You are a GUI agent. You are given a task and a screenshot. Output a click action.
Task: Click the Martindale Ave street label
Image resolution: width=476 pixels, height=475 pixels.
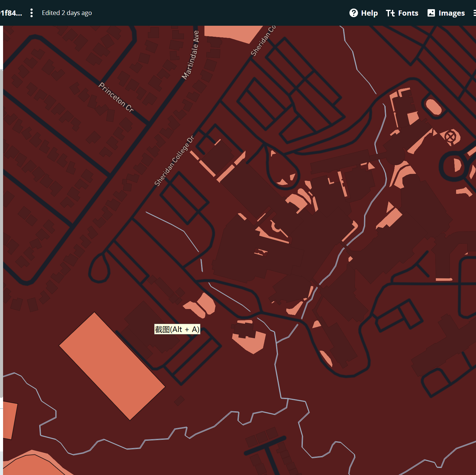coord(190,55)
